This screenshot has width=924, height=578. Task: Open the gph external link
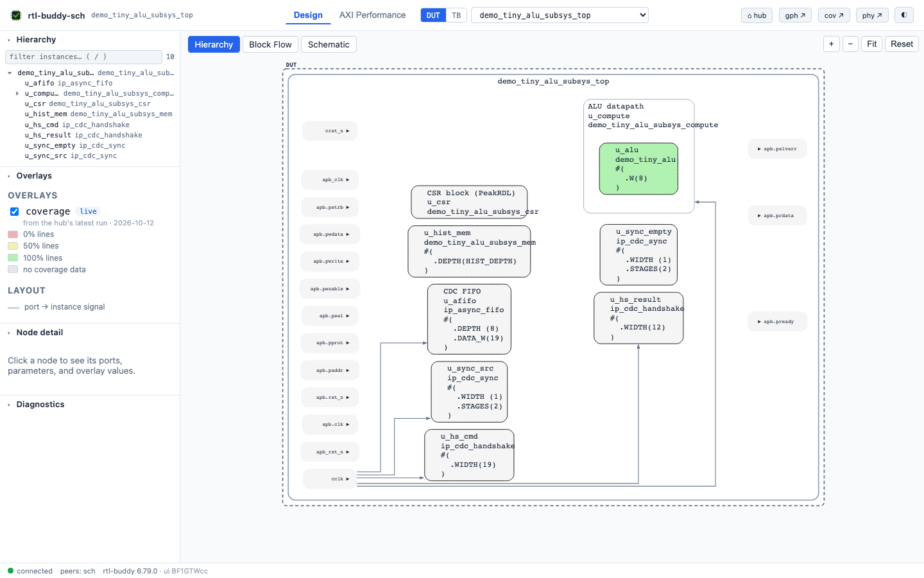coord(795,15)
